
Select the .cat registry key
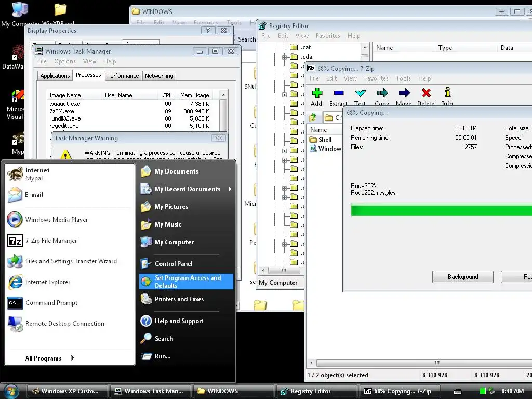[305, 47]
